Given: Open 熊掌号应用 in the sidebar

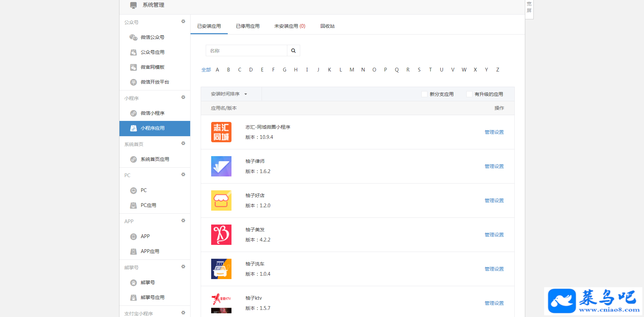Looking at the screenshot, I should [155, 297].
